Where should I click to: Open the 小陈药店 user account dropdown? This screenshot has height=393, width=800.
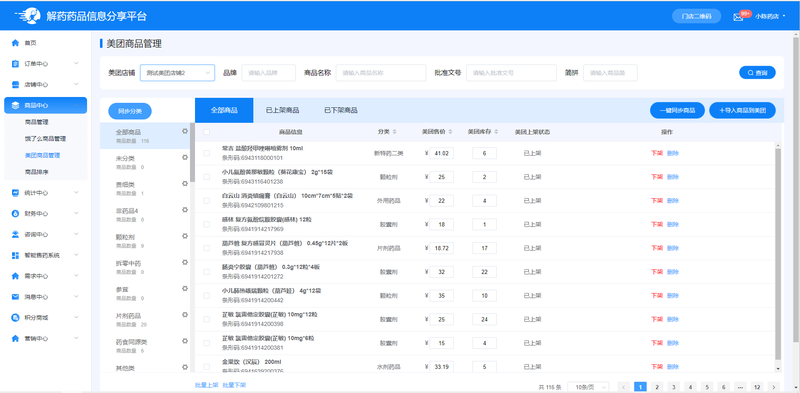coord(770,16)
